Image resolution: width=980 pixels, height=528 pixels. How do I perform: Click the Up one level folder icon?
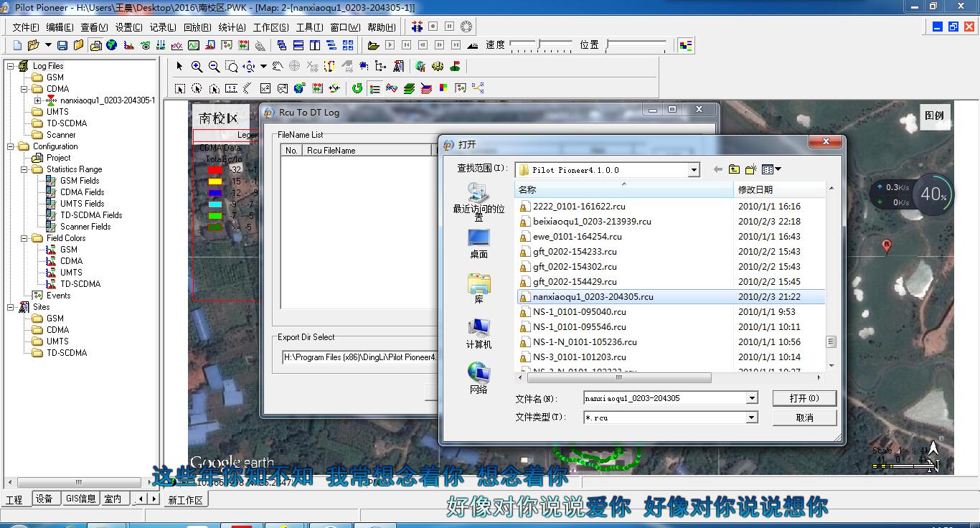point(734,170)
